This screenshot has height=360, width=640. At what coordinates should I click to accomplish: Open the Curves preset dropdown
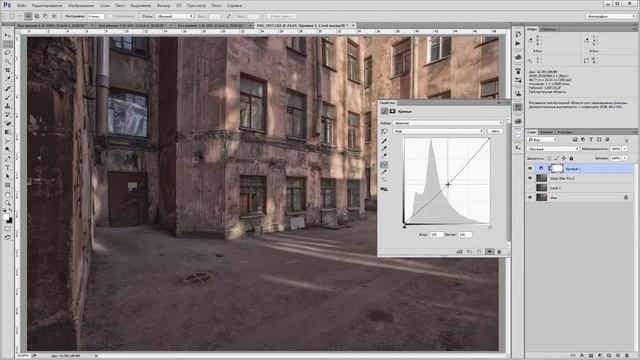[448, 123]
